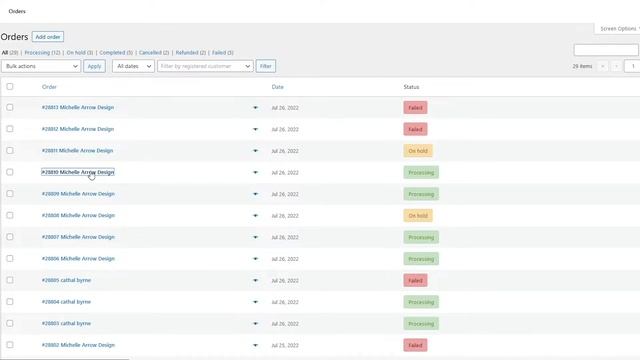Click Failed badge of order #28805

point(416,280)
